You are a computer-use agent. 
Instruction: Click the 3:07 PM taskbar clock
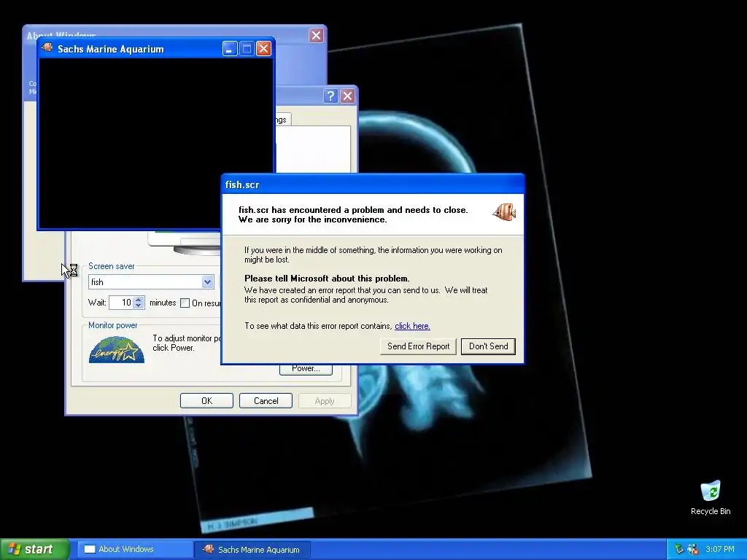(x=720, y=549)
